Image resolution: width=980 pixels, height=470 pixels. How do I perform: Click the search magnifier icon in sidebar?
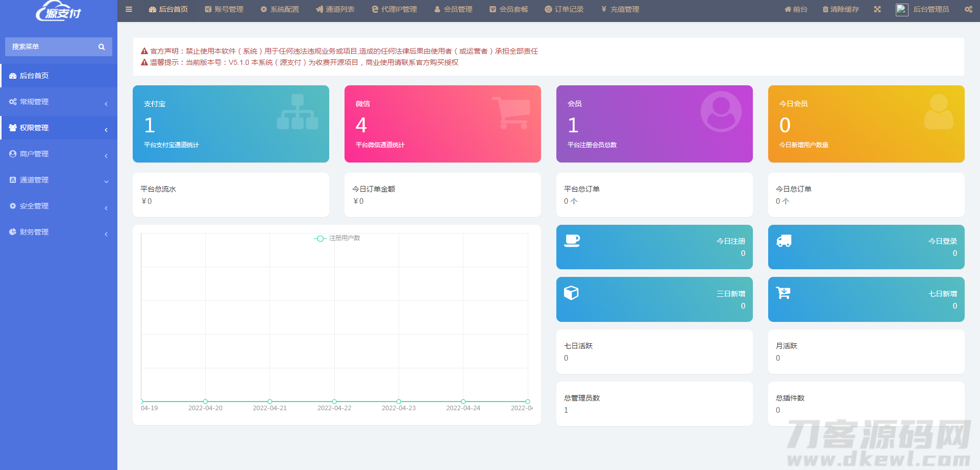click(x=102, y=47)
